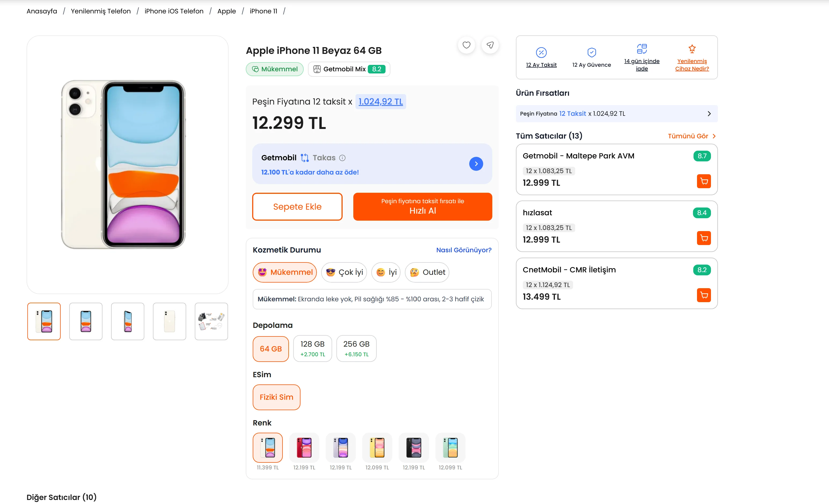Image resolution: width=829 pixels, height=504 pixels.
Task: Show fifth thumbnail of box contents
Action: coord(211,321)
